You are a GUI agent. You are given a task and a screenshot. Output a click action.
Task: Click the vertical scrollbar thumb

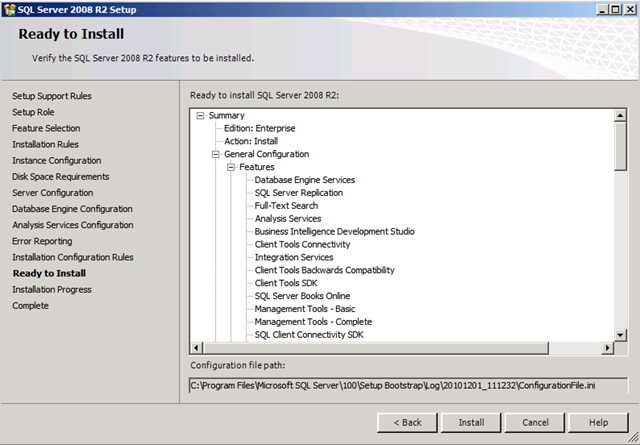pyautogui.click(x=620, y=146)
